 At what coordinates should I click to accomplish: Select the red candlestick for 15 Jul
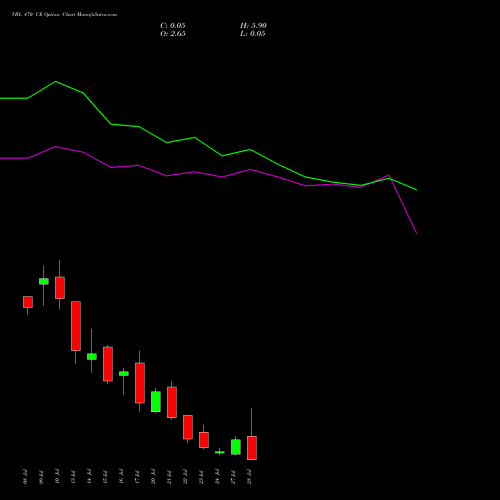coord(108,364)
